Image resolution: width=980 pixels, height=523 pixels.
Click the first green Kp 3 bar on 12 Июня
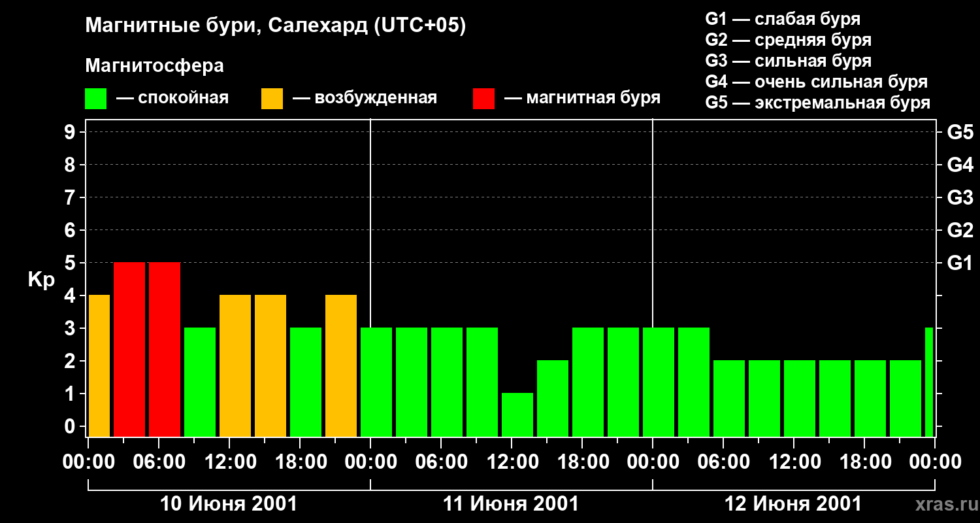(659, 382)
